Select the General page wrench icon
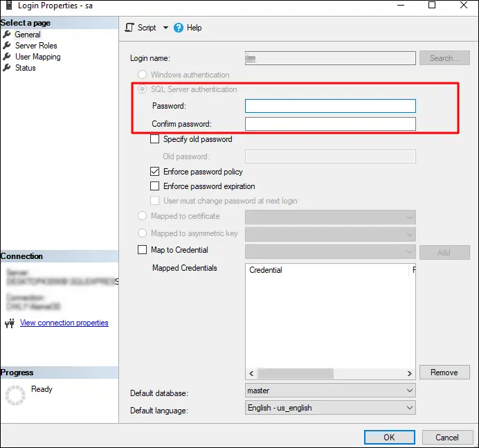Image resolution: width=479 pixels, height=448 pixels. [x=7, y=35]
